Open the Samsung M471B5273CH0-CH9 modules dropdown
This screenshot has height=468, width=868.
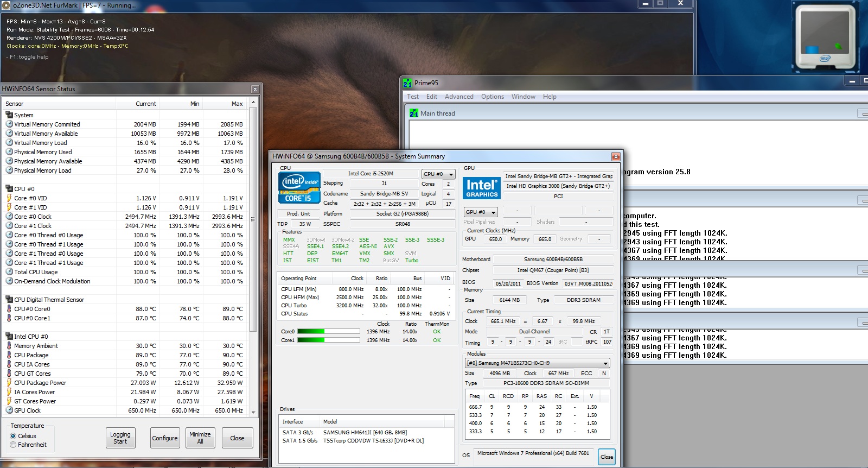(537, 363)
